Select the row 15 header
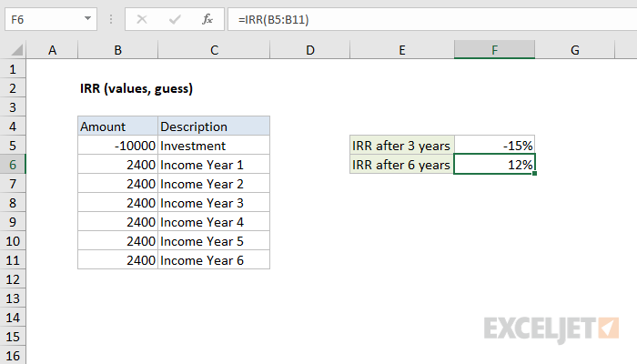Screen dimensions: 637x364 [13, 337]
